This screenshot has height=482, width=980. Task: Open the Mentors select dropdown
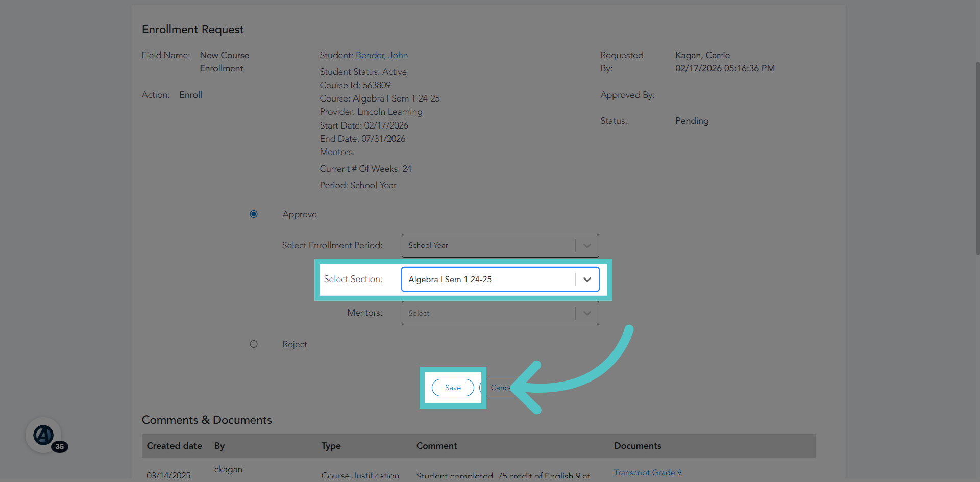(x=500, y=313)
